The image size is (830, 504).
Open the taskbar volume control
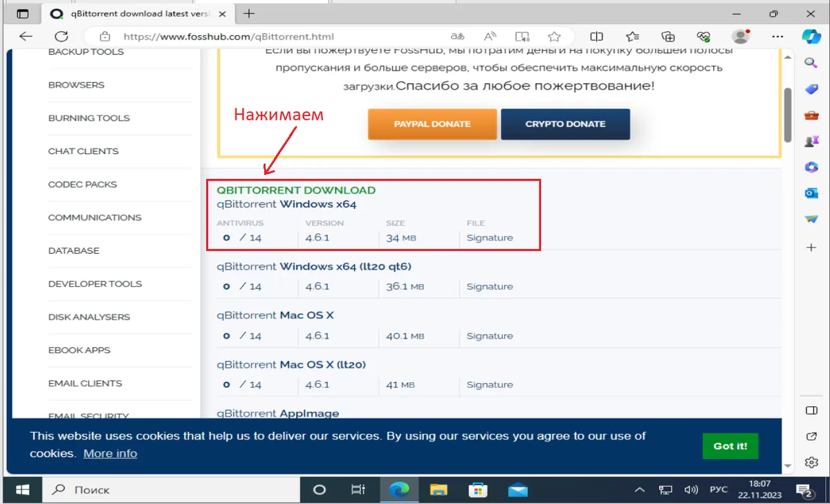[x=690, y=489]
